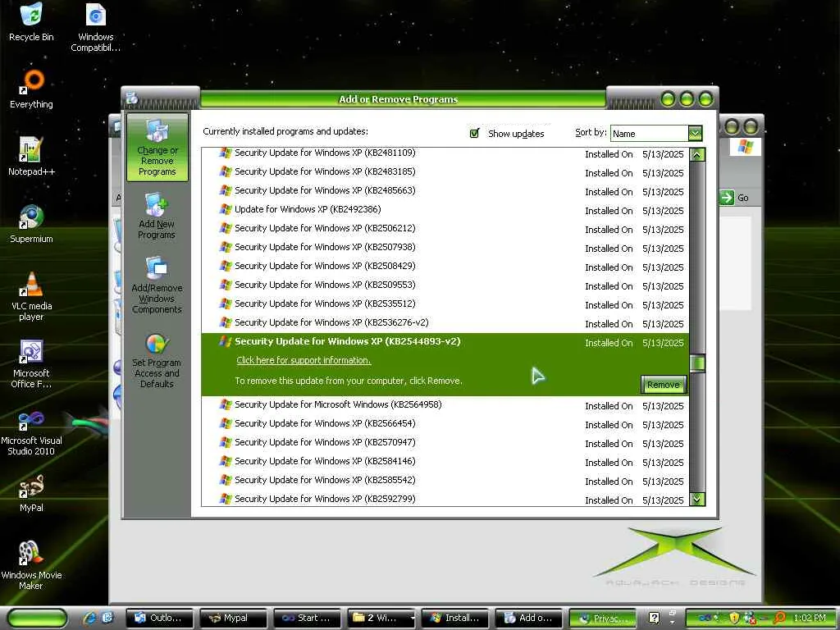Switch to Privac... taskbar button
Screen dimensions: 840x630
pyautogui.click(x=602, y=619)
